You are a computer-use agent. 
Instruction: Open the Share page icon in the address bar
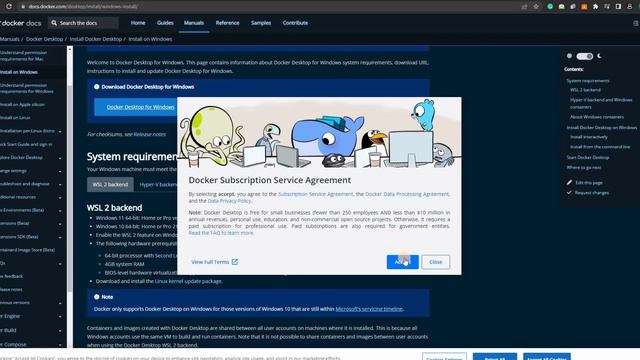524,7
